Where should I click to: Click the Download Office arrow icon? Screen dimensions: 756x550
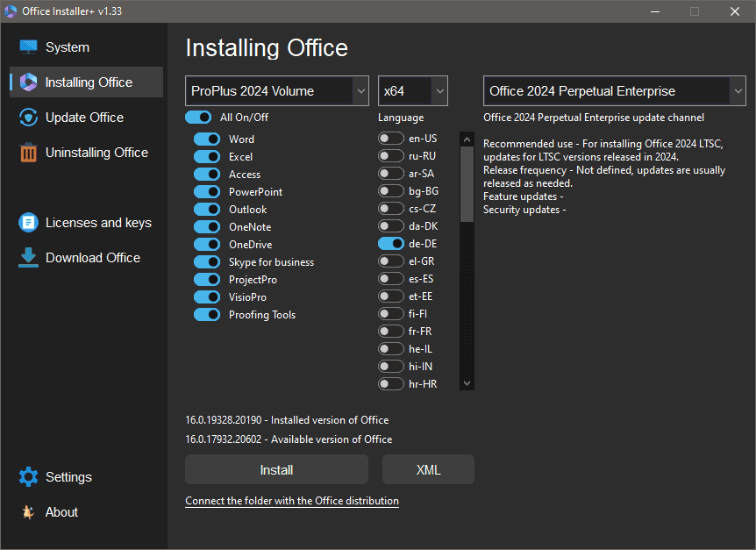(x=28, y=257)
